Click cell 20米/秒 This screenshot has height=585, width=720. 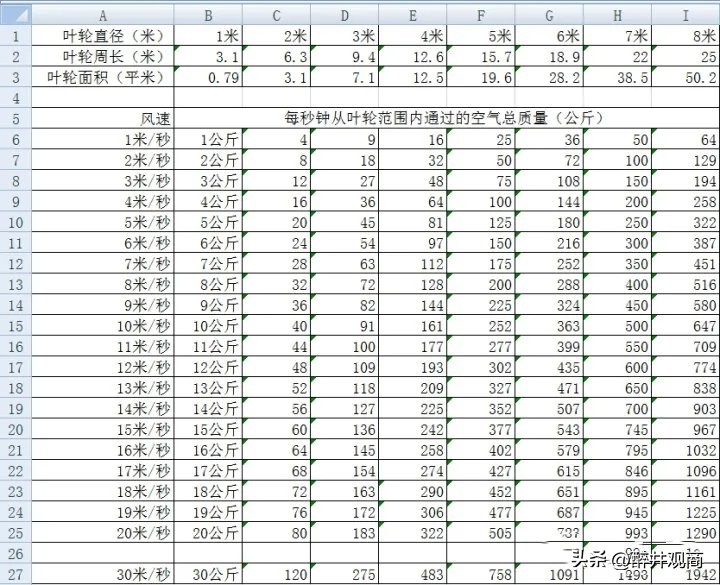click(x=103, y=533)
